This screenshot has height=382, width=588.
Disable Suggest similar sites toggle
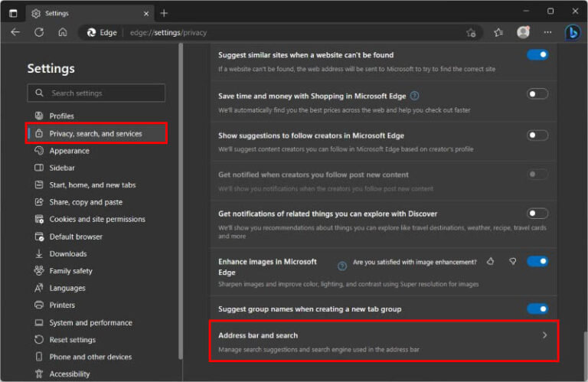[537, 54]
